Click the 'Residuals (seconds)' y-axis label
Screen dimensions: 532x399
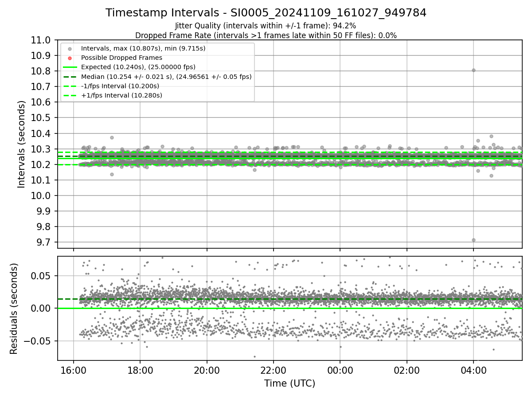(x=14, y=309)
